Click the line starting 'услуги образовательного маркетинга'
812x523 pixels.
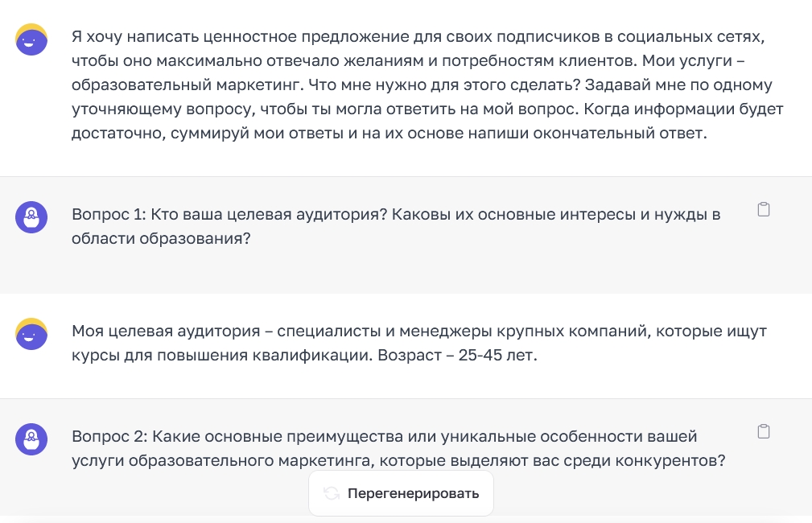pyautogui.click(x=398, y=460)
